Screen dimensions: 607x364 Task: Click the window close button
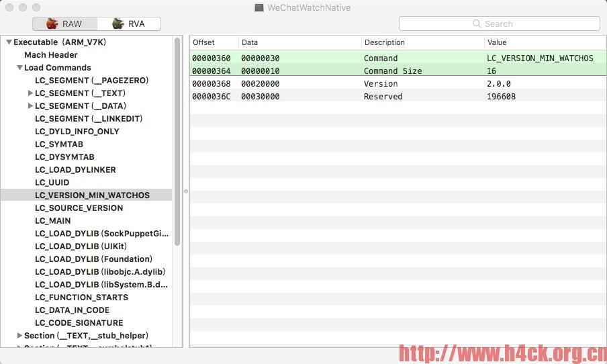point(9,7)
